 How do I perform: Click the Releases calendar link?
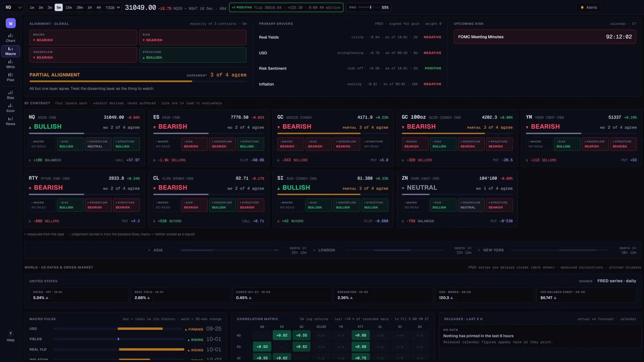pos(628,319)
